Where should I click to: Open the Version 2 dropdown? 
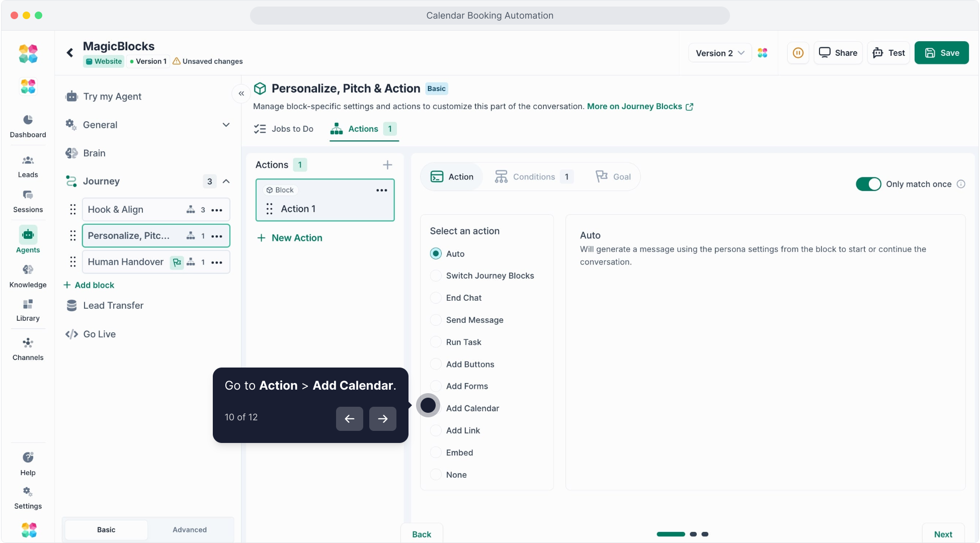(719, 53)
